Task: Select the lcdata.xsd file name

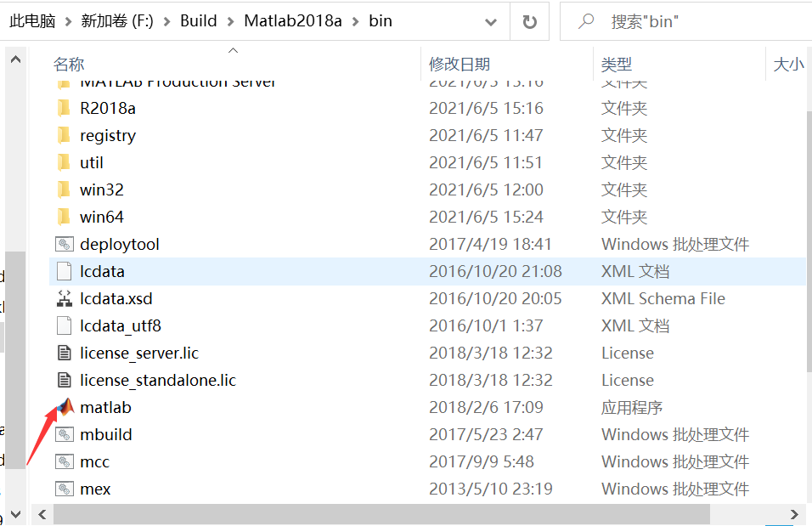Action: pyautogui.click(x=116, y=298)
